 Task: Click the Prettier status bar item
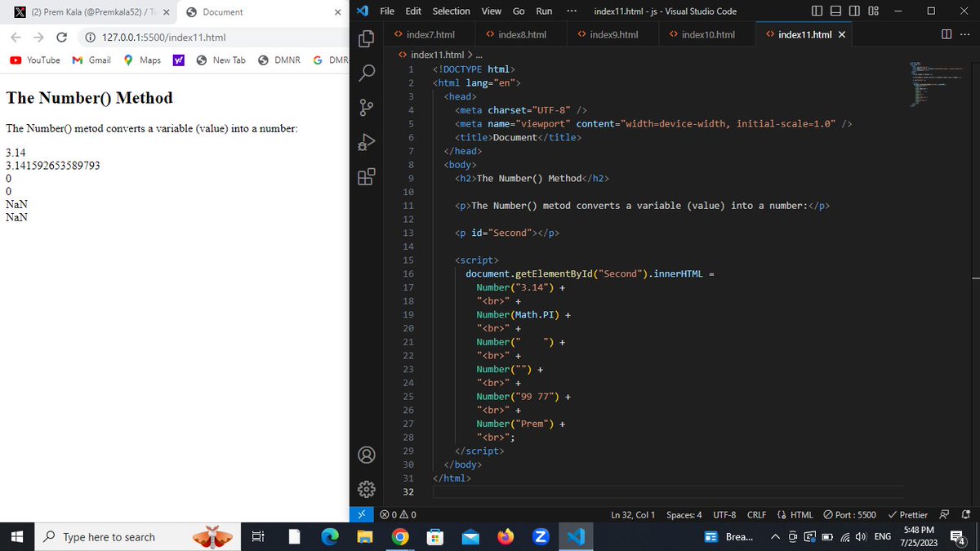tap(907, 514)
